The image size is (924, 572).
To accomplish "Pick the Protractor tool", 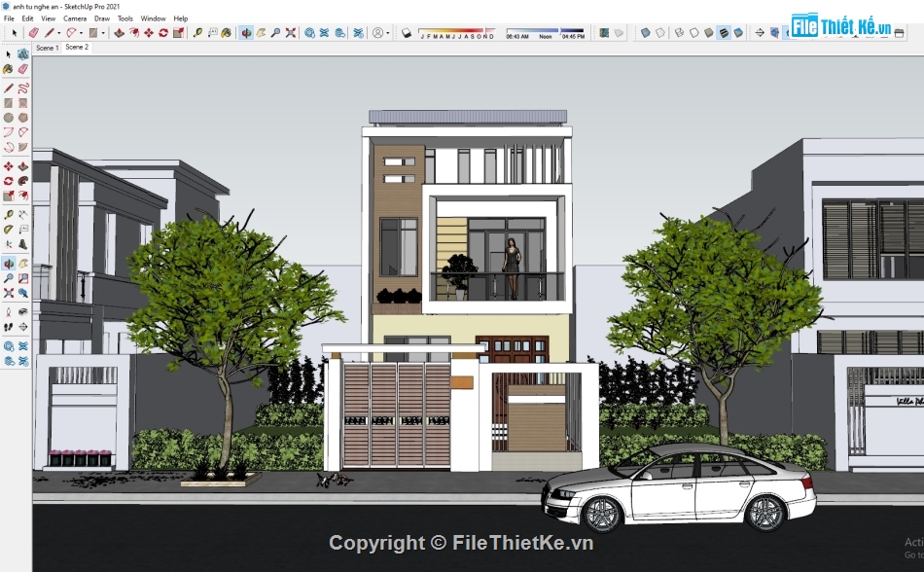I will click(x=8, y=230).
